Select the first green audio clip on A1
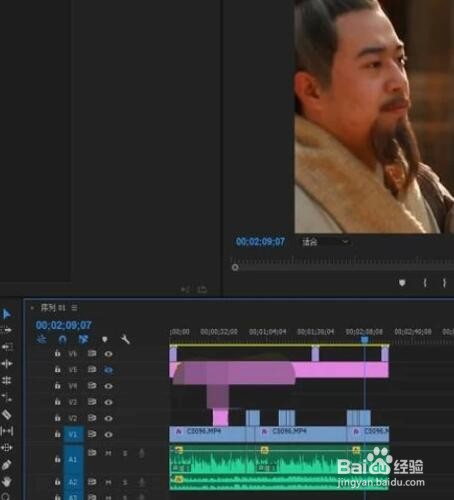The image size is (454, 500). coord(212,460)
